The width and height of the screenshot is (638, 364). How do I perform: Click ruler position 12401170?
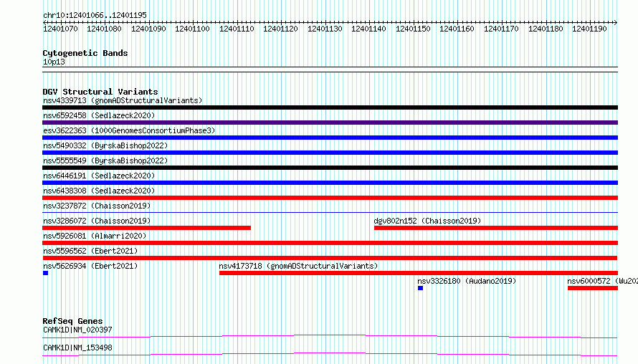(x=501, y=29)
